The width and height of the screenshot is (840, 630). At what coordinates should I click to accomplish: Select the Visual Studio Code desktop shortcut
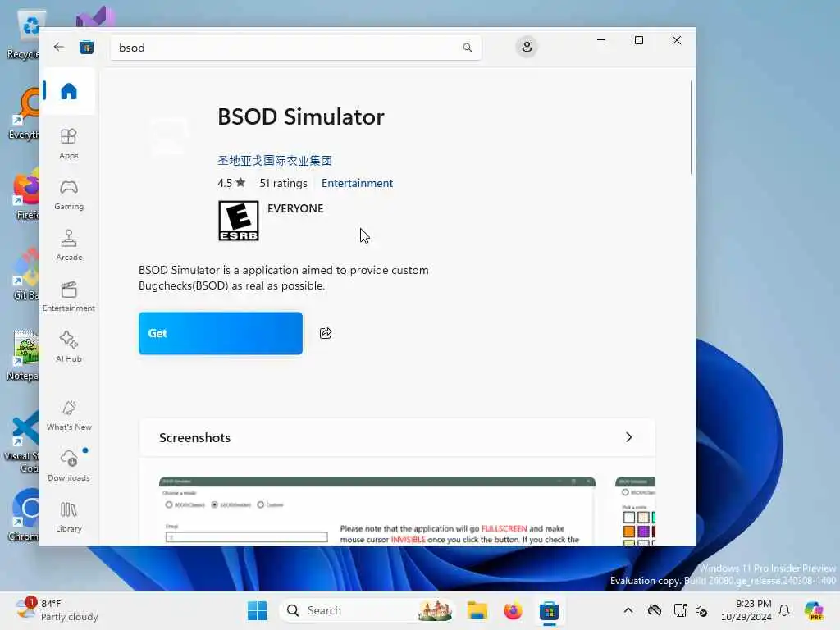point(24,442)
